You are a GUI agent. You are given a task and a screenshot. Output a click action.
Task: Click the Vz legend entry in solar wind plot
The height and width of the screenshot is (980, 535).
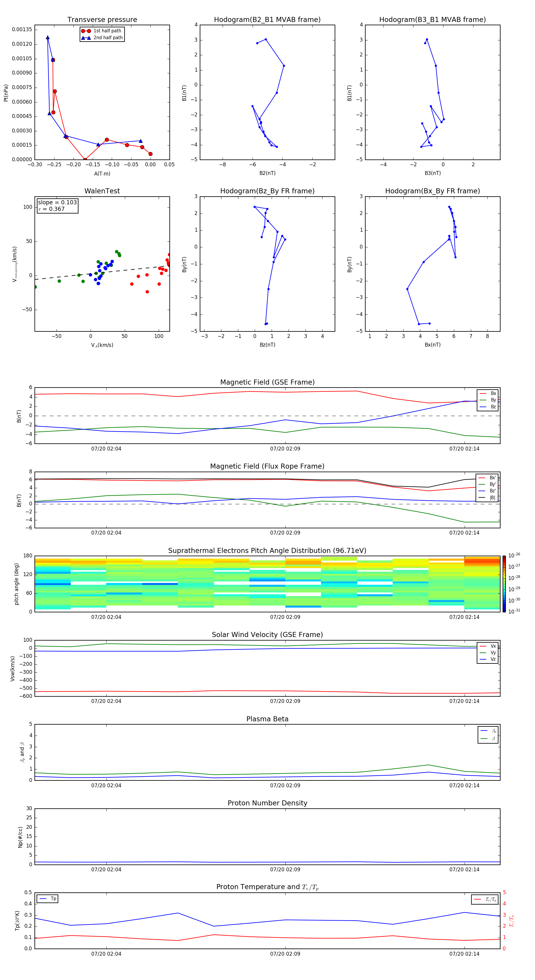(488, 659)
